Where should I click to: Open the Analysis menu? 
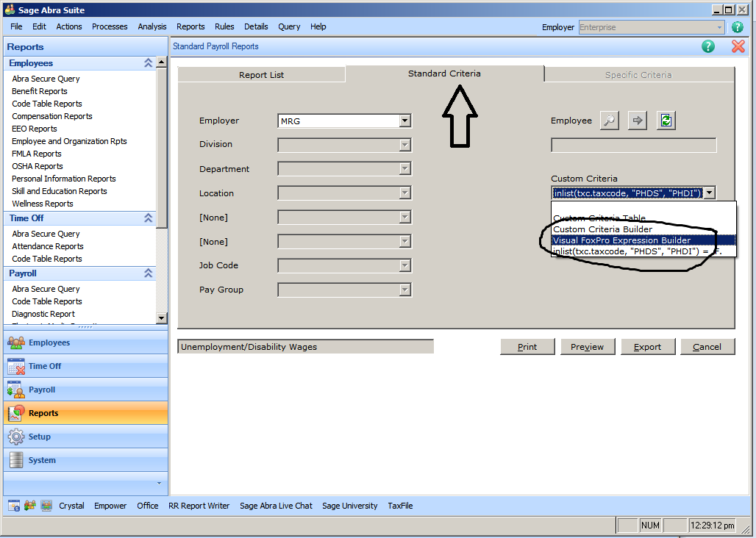point(152,26)
